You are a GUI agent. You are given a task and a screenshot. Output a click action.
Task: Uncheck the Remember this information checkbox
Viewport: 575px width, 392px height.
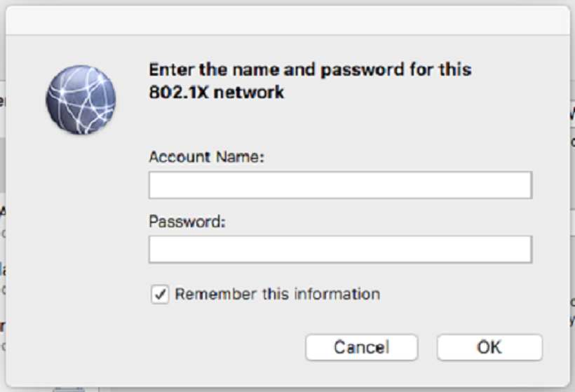point(160,294)
